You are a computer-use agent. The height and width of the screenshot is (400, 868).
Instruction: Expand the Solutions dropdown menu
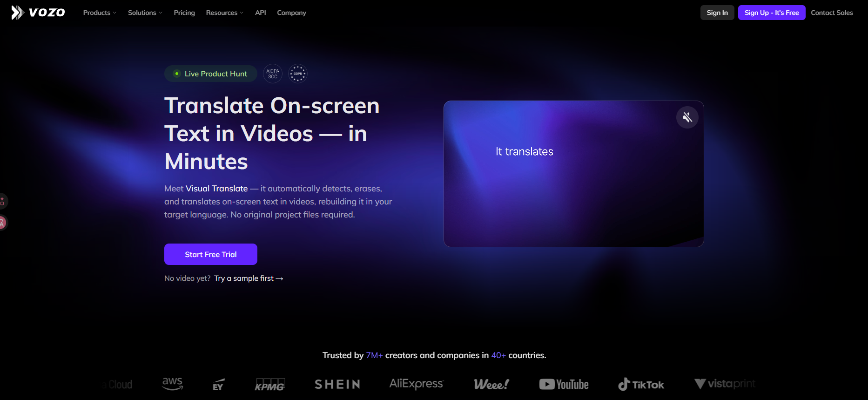(x=145, y=13)
